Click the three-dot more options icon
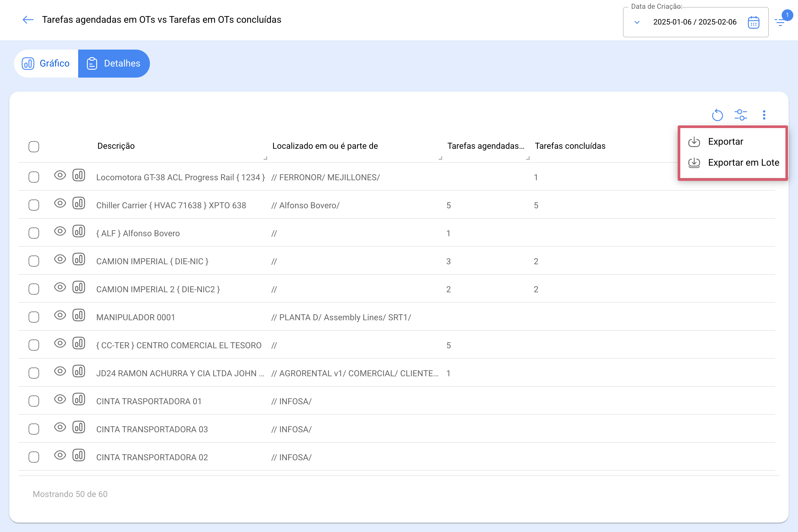The width and height of the screenshot is (798, 532). (764, 115)
